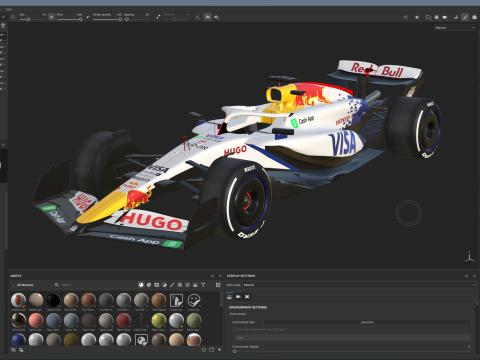Click the Assets panel scrollbar
This screenshot has height=360, width=480.
click(221, 299)
